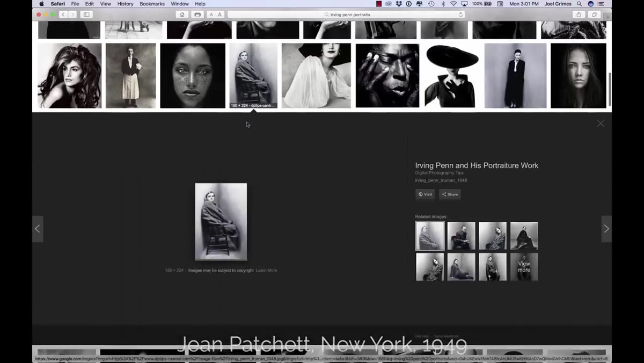The width and height of the screenshot is (644, 363).
Task: Open the Window menu
Action: click(180, 4)
